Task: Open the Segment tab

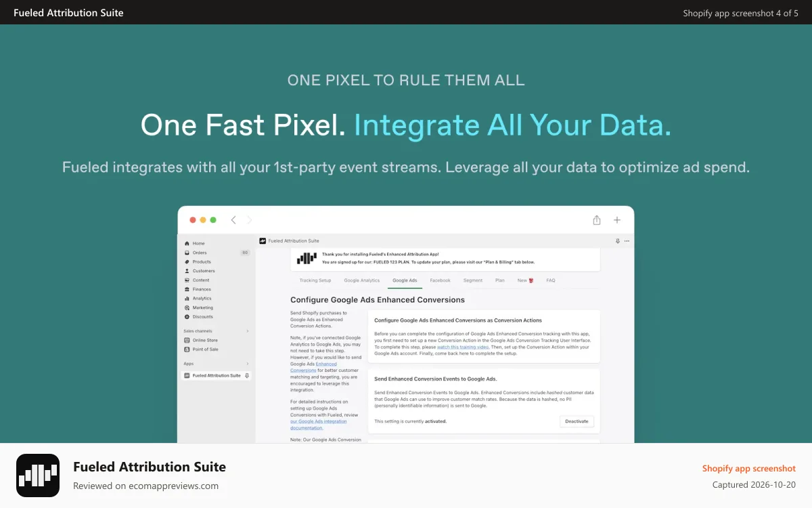Action: pos(473,280)
